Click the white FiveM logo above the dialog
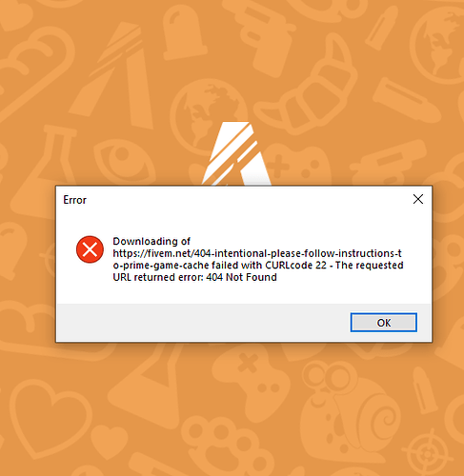 click(x=236, y=153)
